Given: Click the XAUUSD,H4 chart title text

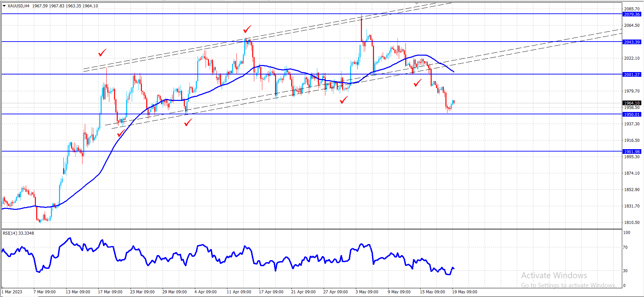Looking at the screenshot, I should pyautogui.click(x=18, y=6).
